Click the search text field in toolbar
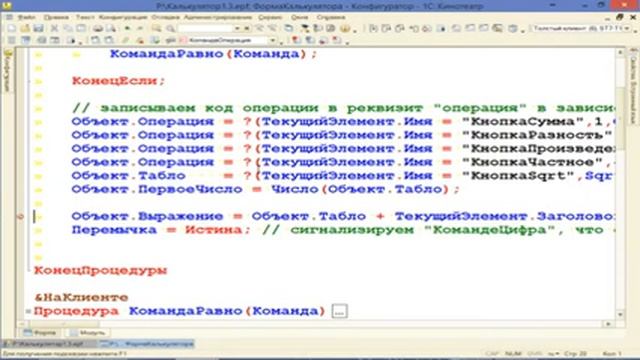This screenshot has height=360, width=640. coord(205,28)
